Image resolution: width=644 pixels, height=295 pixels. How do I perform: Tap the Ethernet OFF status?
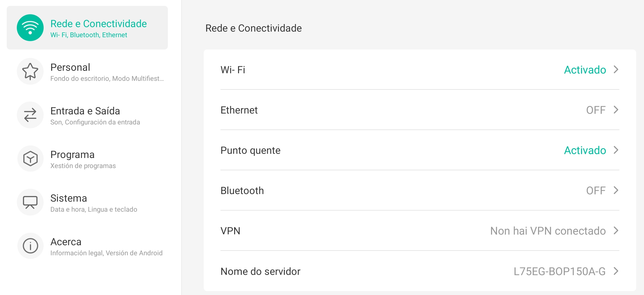tap(596, 110)
